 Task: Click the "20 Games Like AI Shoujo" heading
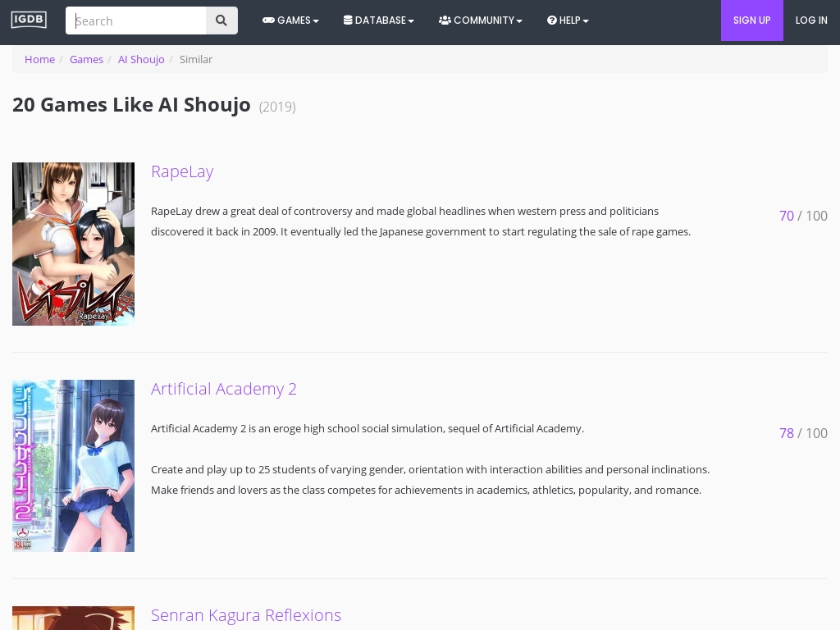[x=131, y=104]
